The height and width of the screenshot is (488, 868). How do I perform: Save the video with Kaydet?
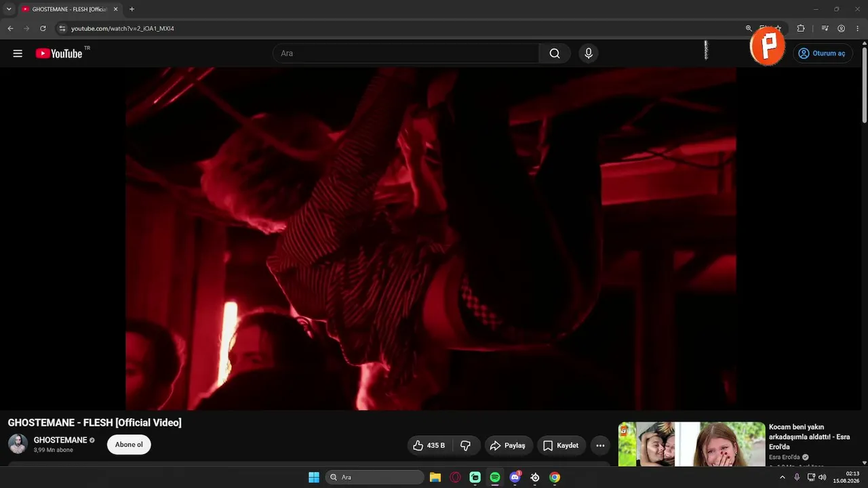tap(561, 445)
